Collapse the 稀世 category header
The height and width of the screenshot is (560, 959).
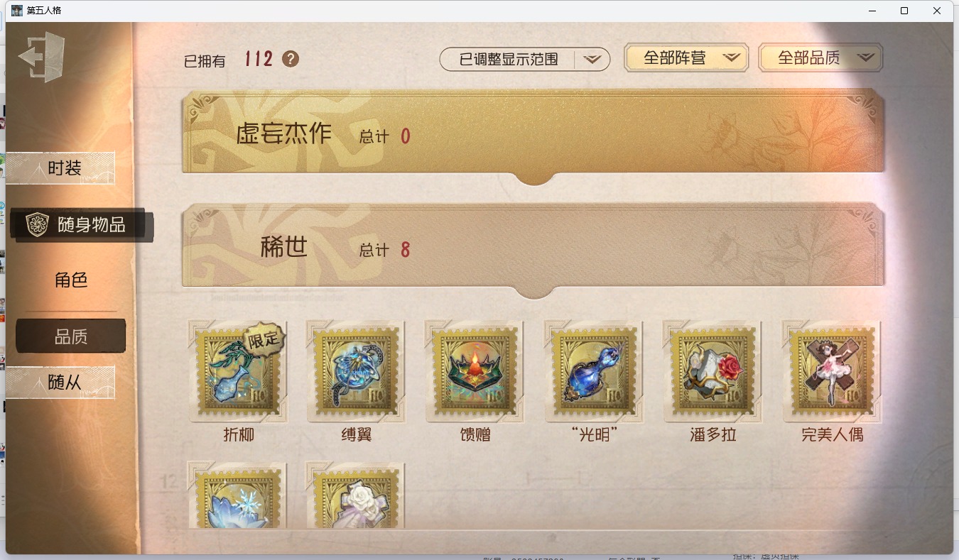tap(533, 248)
